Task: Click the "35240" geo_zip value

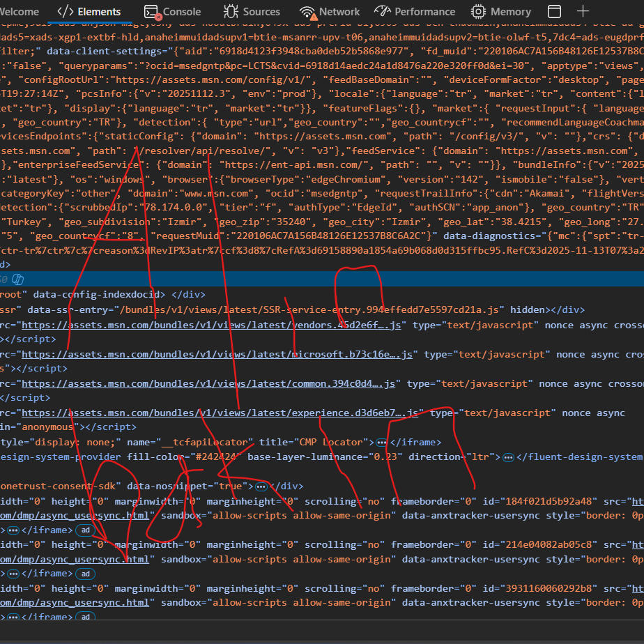Action: pos(289,222)
